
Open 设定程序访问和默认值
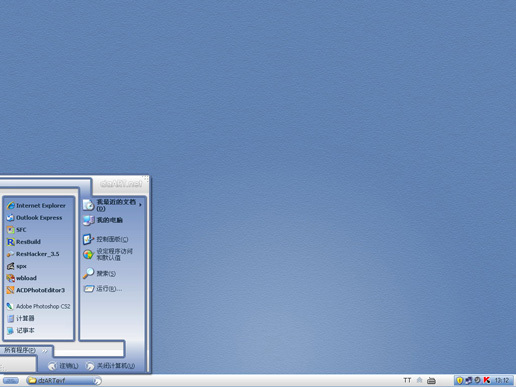pyautogui.click(x=108, y=254)
